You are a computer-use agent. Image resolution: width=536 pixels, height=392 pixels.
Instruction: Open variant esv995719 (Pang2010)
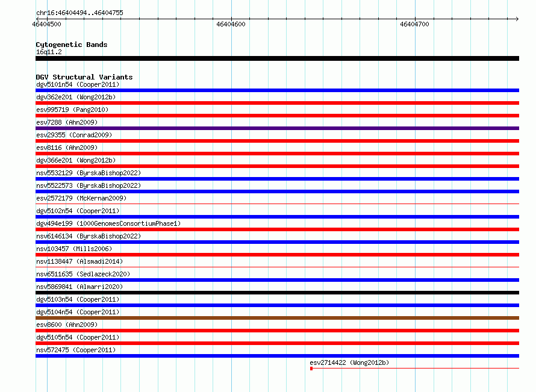coord(72,110)
